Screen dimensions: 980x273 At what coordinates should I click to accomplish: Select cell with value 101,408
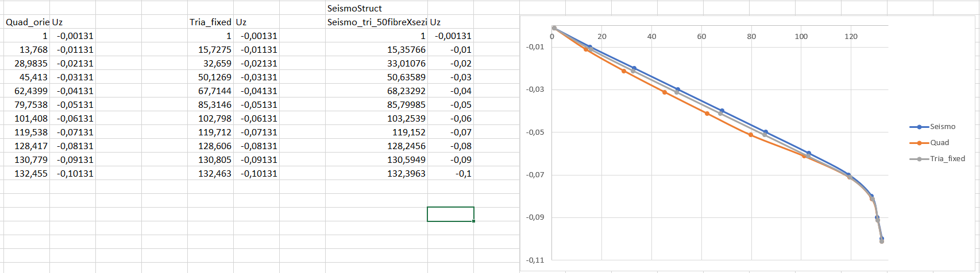(x=26, y=118)
